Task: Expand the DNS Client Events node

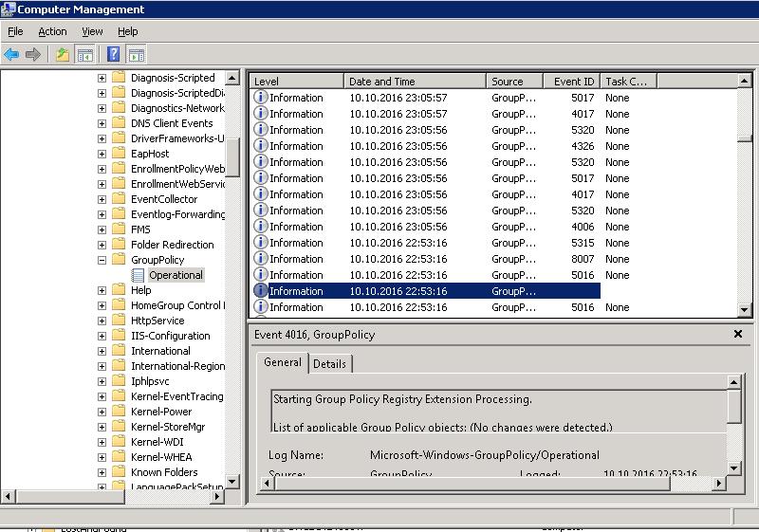Action: (x=102, y=123)
